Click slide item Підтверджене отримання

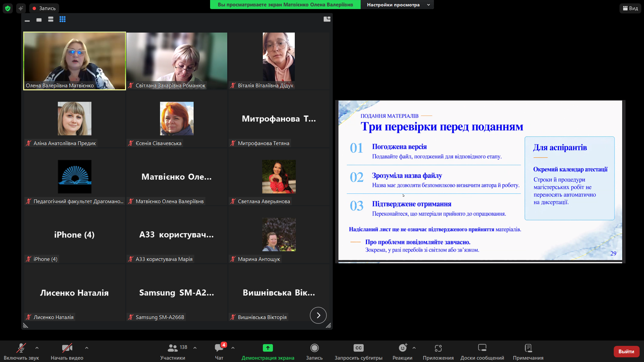point(411,204)
